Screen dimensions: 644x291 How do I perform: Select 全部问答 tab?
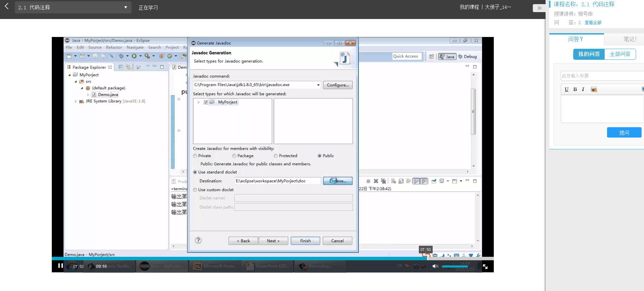coord(620,54)
